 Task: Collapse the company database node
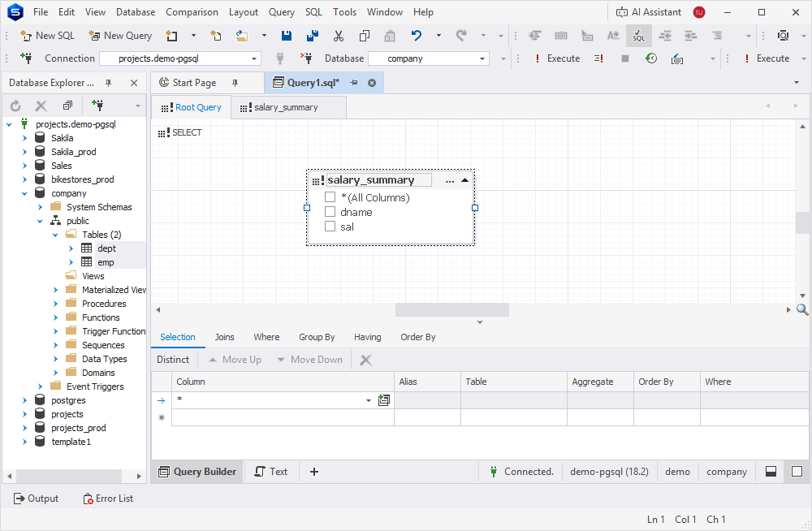coord(24,193)
